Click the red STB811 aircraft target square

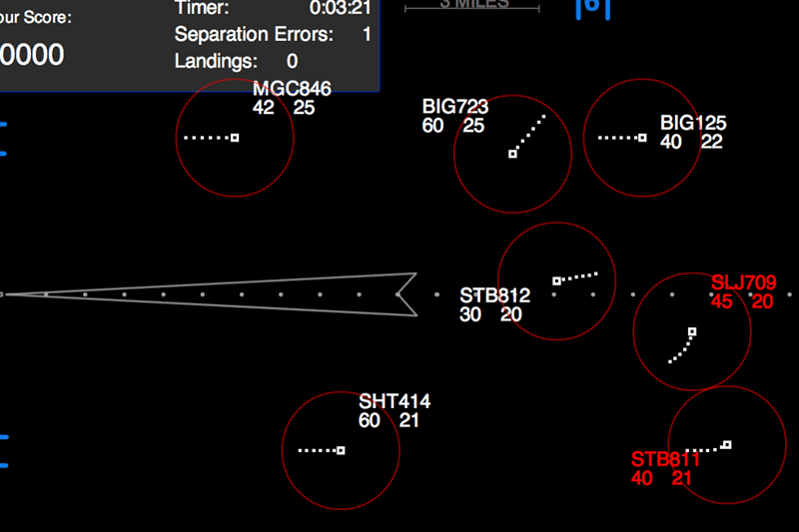click(726, 444)
